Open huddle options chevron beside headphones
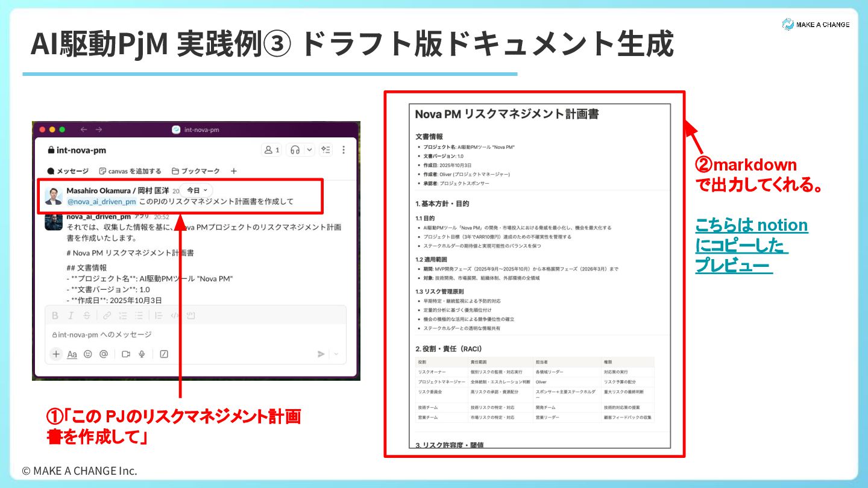Image resolution: width=868 pixels, height=488 pixels. point(309,150)
